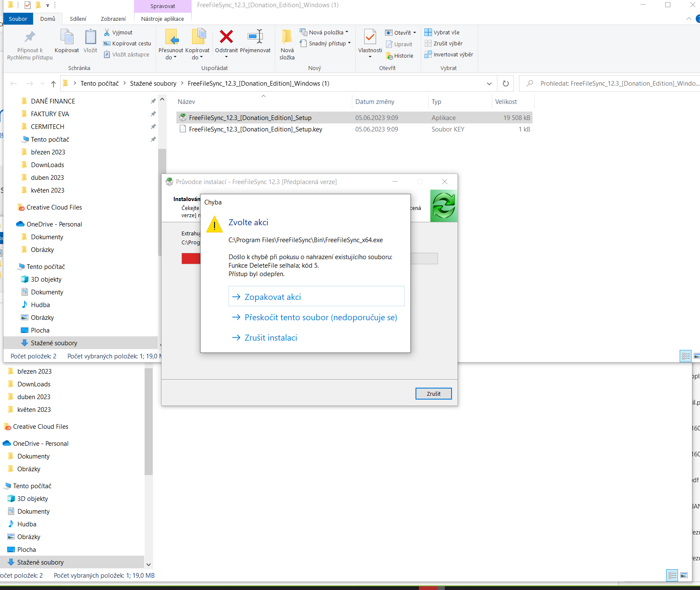Switch to the Domů tab
The image size is (700, 590).
(x=48, y=19)
